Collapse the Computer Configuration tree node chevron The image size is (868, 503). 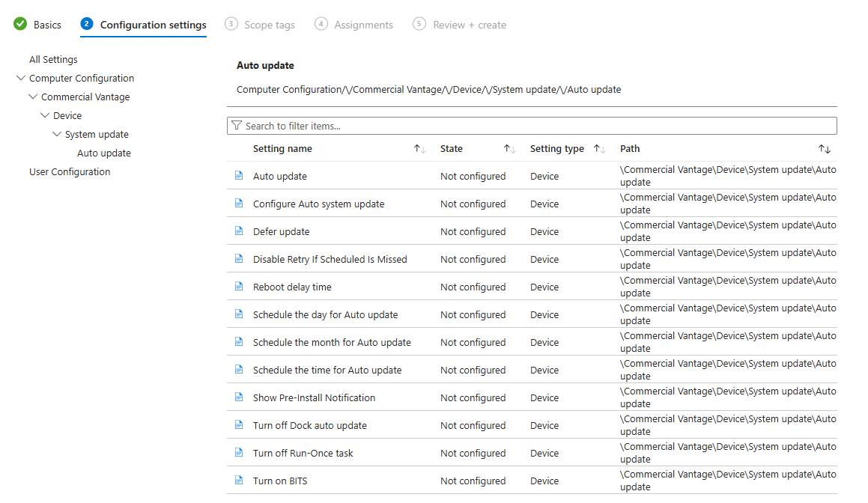coord(21,78)
